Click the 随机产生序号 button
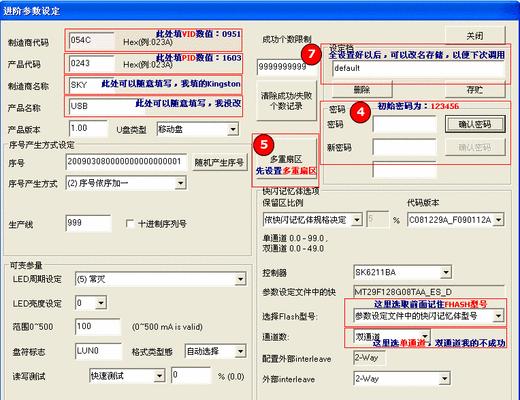 click(x=220, y=163)
